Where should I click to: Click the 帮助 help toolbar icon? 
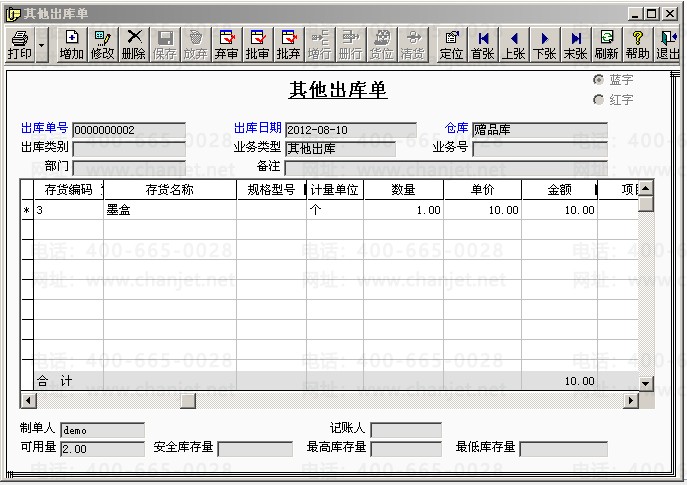click(x=638, y=45)
